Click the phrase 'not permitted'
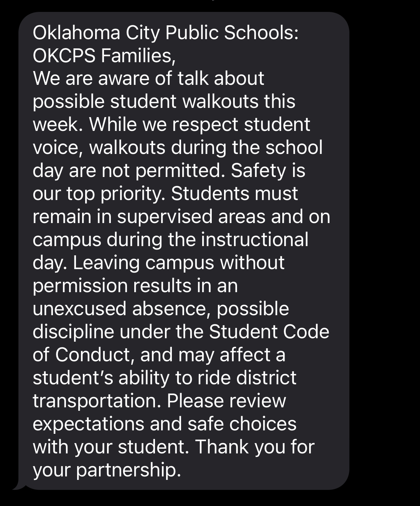The height and width of the screenshot is (506, 420). click(x=162, y=171)
